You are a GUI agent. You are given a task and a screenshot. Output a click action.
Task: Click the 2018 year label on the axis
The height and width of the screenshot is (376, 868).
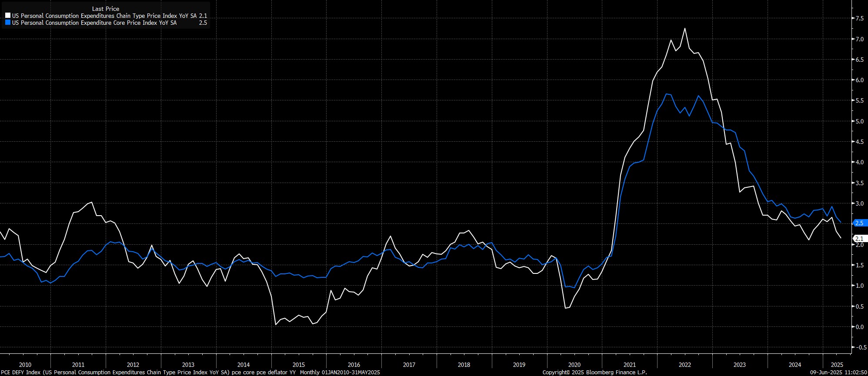464,365
